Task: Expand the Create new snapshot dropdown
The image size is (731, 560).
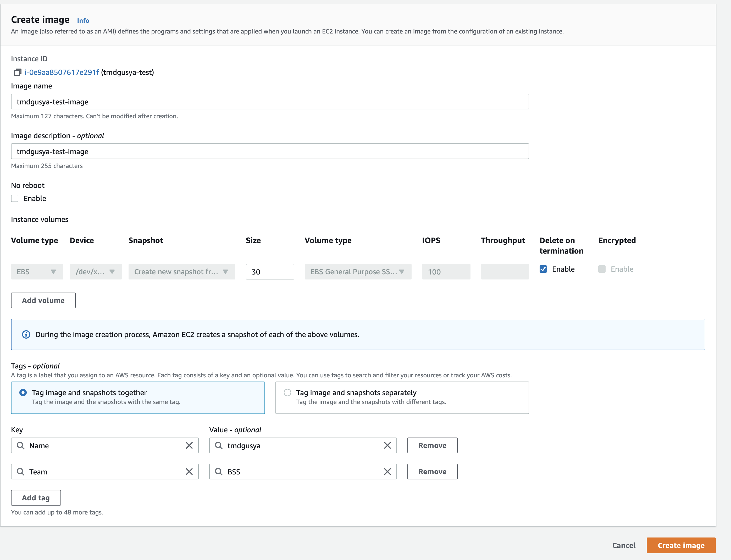Action: (182, 272)
